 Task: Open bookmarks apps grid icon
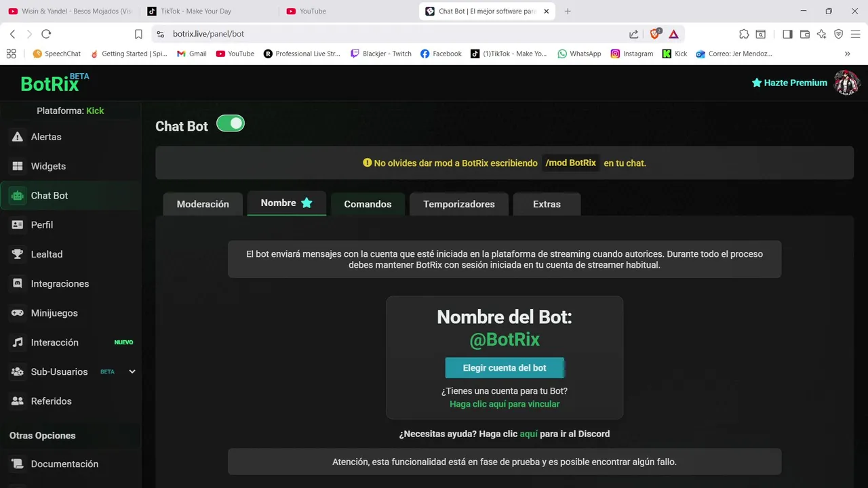(x=11, y=54)
